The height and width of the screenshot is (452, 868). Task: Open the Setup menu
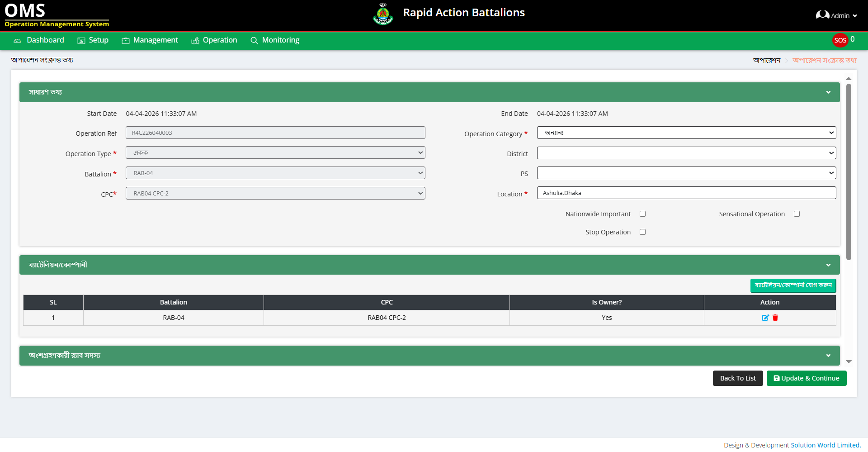(x=93, y=40)
